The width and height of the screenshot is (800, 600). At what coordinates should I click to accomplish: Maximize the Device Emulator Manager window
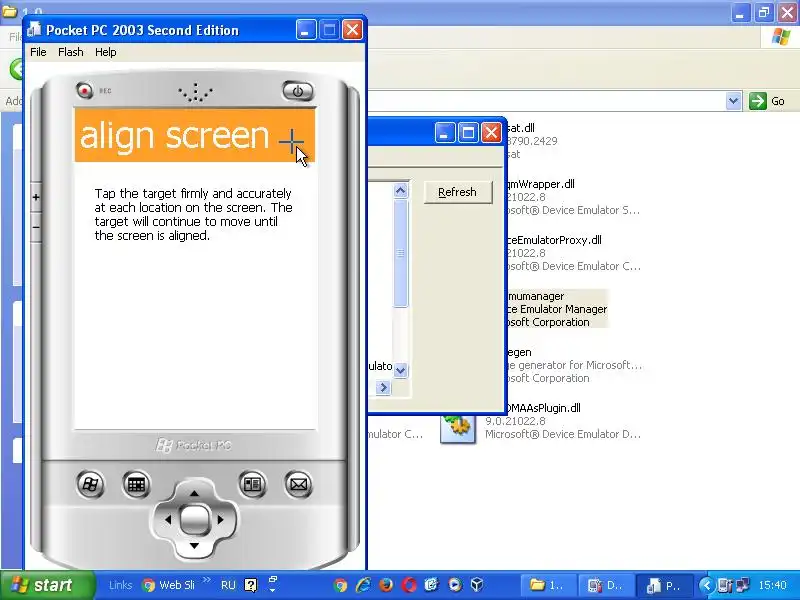468,133
